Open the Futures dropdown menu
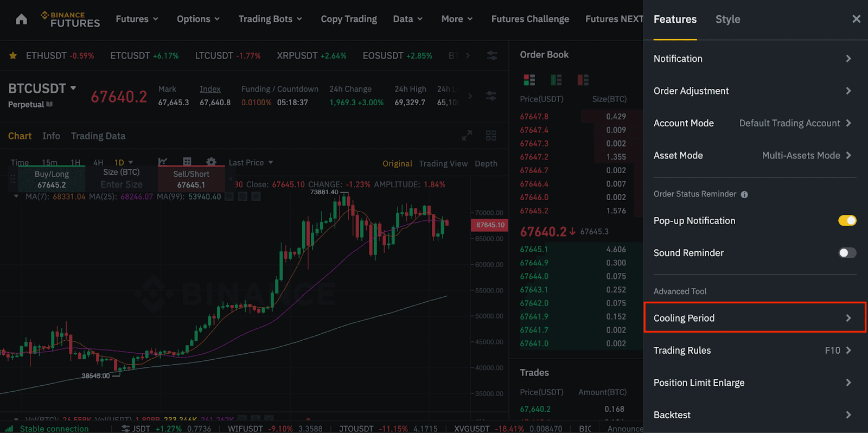Image resolution: width=868 pixels, height=433 pixels. (137, 19)
